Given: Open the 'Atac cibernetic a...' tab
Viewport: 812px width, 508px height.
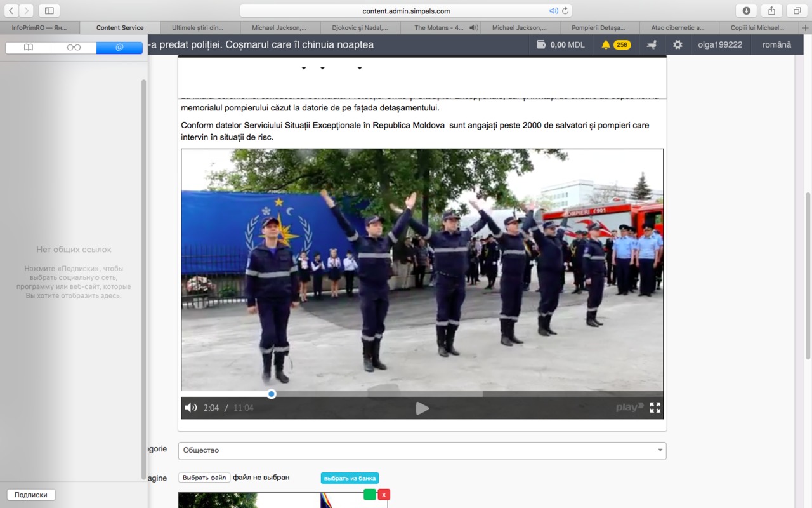Looking at the screenshot, I should [679, 28].
